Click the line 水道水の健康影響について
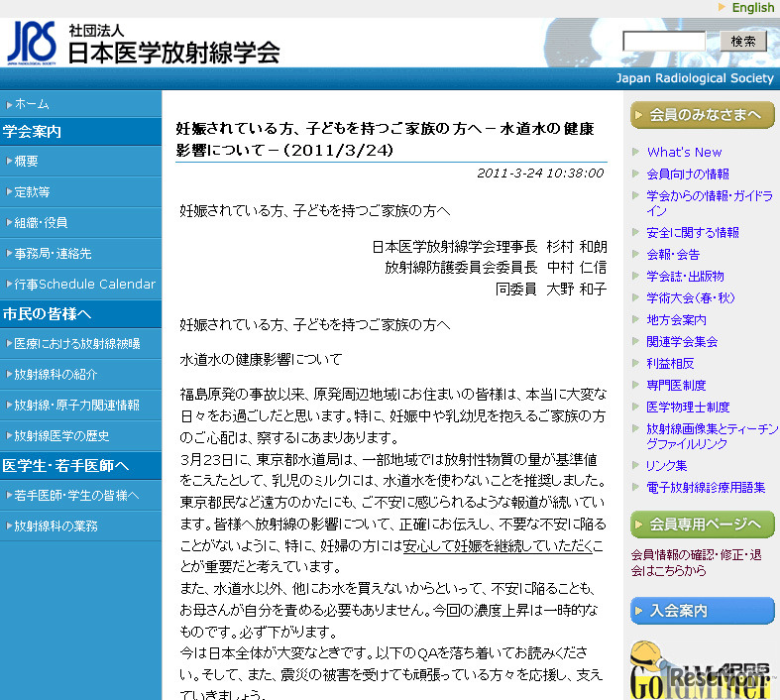This screenshot has width=780, height=700. pyautogui.click(x=262, y=360)
